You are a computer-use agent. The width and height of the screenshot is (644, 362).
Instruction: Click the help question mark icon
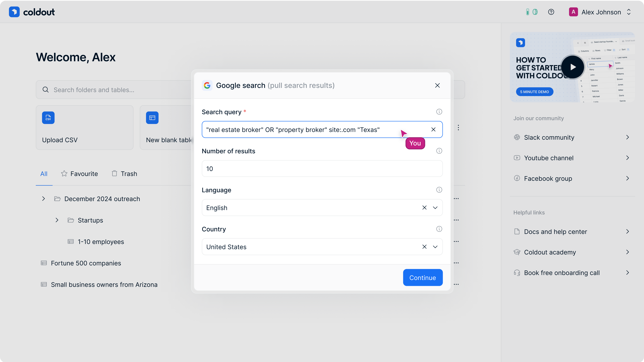click(x=551, y=12)
